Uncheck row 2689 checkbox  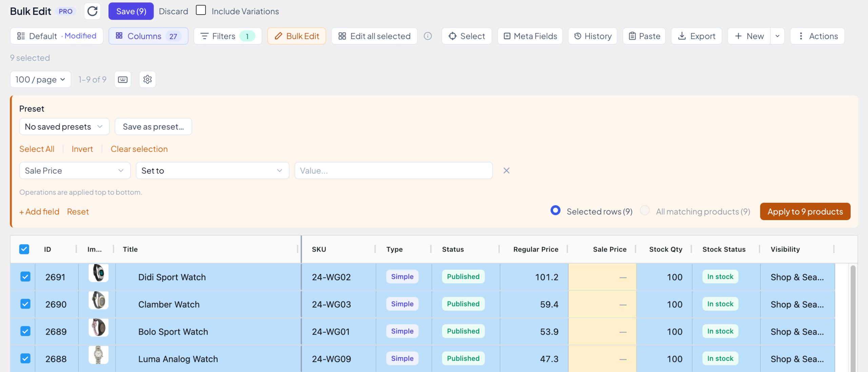[x=25, y=331]
